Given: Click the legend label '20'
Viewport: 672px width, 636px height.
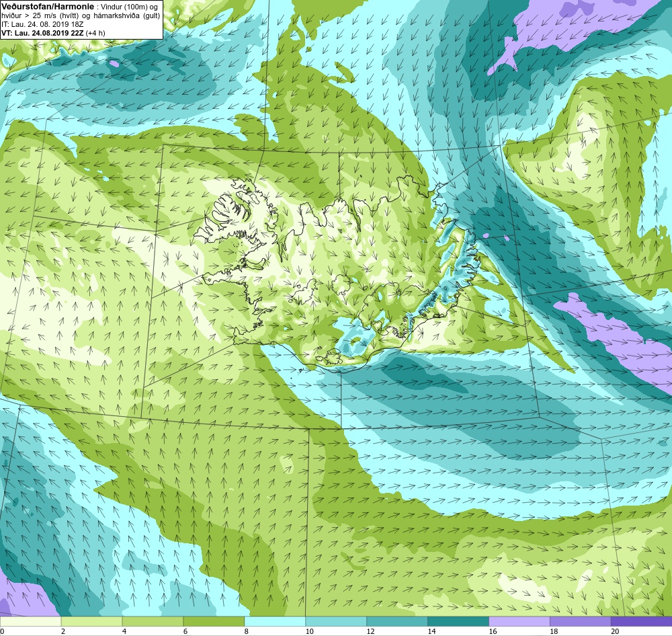Looking at the screenshot, I should click(615, 631).
